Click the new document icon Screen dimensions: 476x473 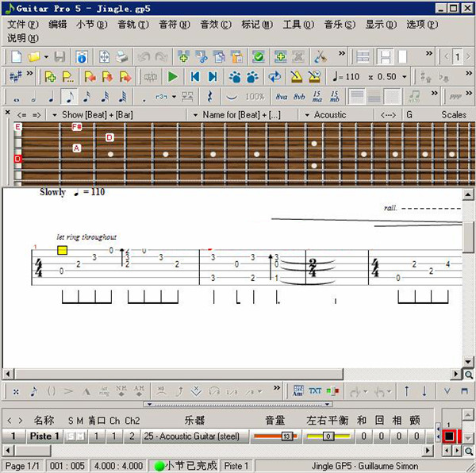(17, 56)
